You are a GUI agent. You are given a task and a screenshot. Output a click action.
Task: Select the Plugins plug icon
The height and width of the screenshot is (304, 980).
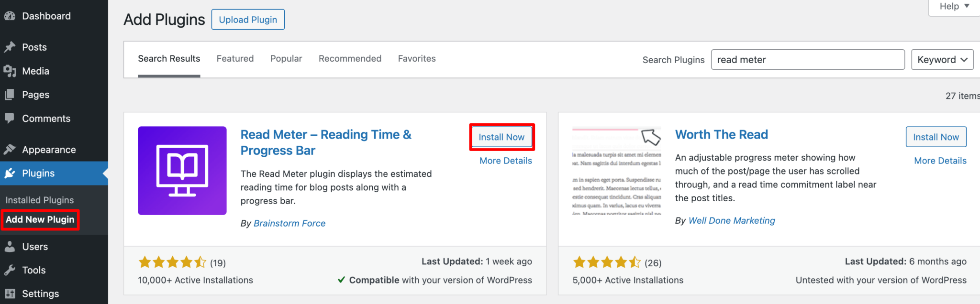(x=10, y=173)
